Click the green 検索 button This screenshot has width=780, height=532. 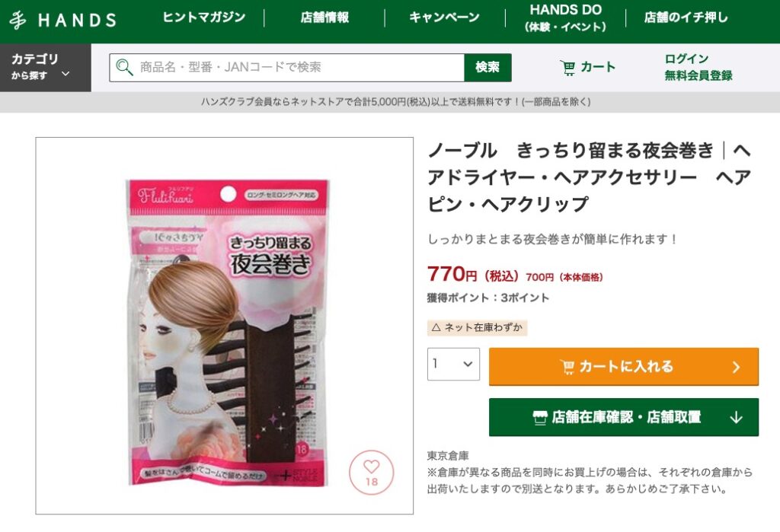pos(487,67)
